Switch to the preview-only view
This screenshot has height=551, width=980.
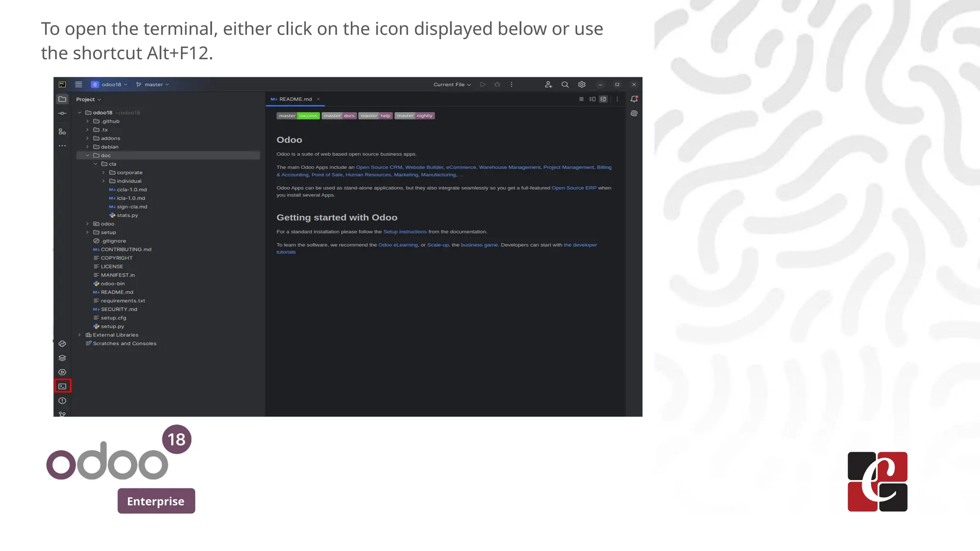603,99
